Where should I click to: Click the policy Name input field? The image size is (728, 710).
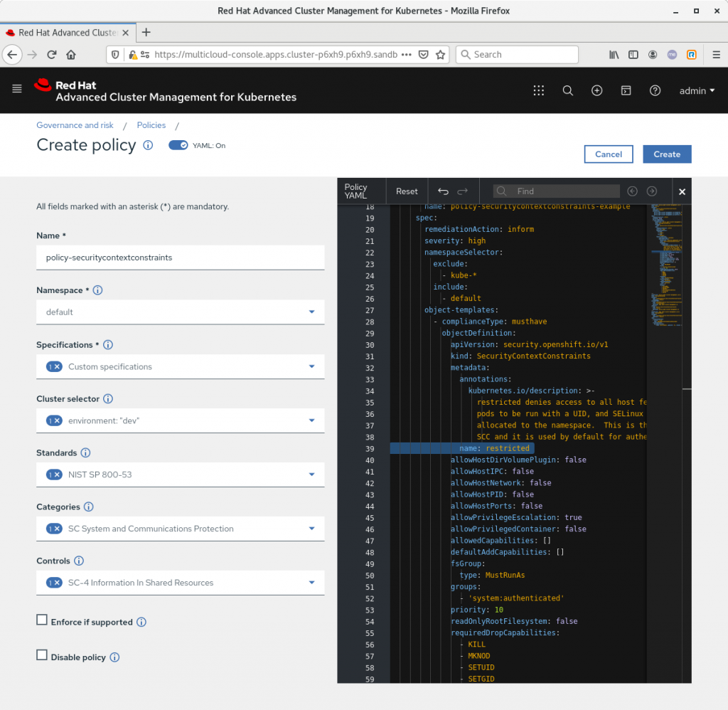coord(180,258)
